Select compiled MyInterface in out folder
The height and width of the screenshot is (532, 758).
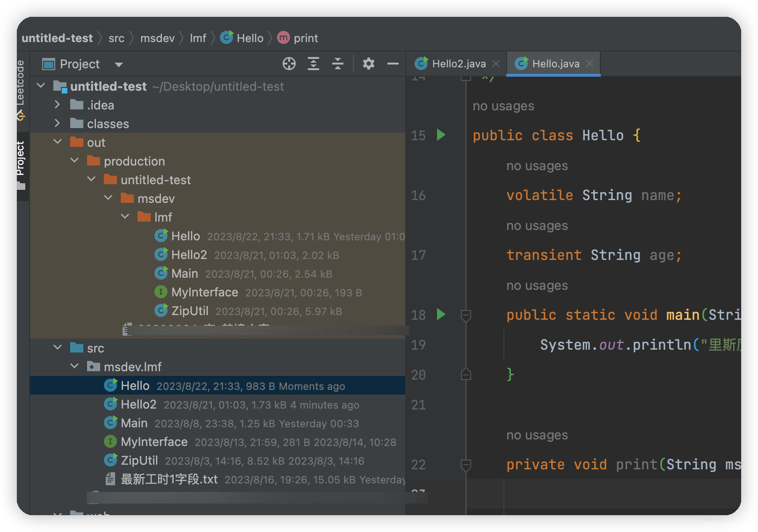click(x=218, y=292)
